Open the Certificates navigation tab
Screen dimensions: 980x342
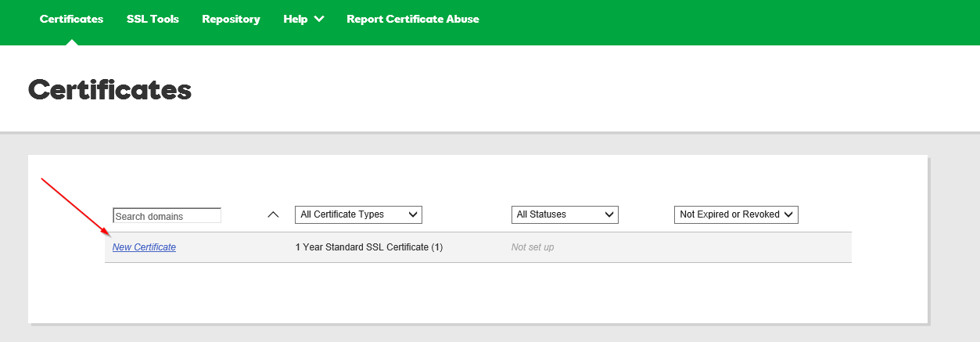[x=71, y=19]
